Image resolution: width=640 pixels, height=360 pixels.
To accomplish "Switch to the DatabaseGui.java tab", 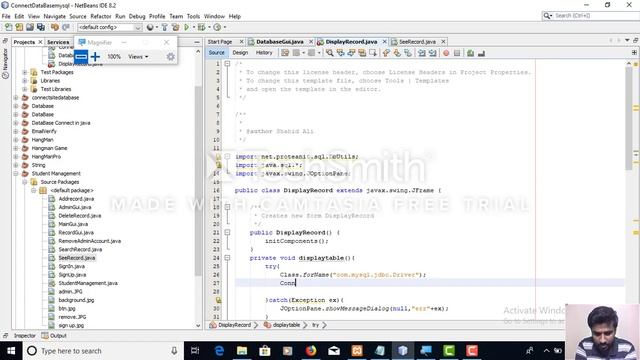I will click(x=280, y=42).
